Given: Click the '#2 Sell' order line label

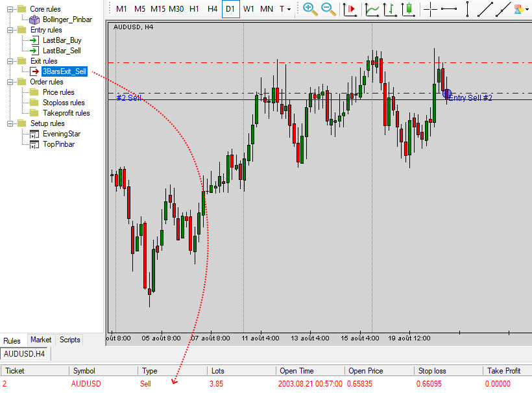Looking at the screenshot, I should (129, 98).
